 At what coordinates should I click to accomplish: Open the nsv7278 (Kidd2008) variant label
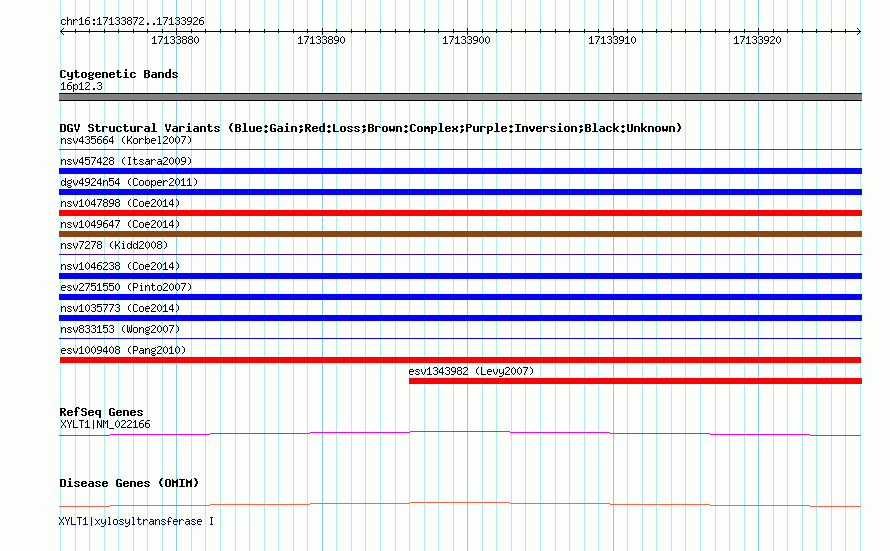[x=114, y=245]
